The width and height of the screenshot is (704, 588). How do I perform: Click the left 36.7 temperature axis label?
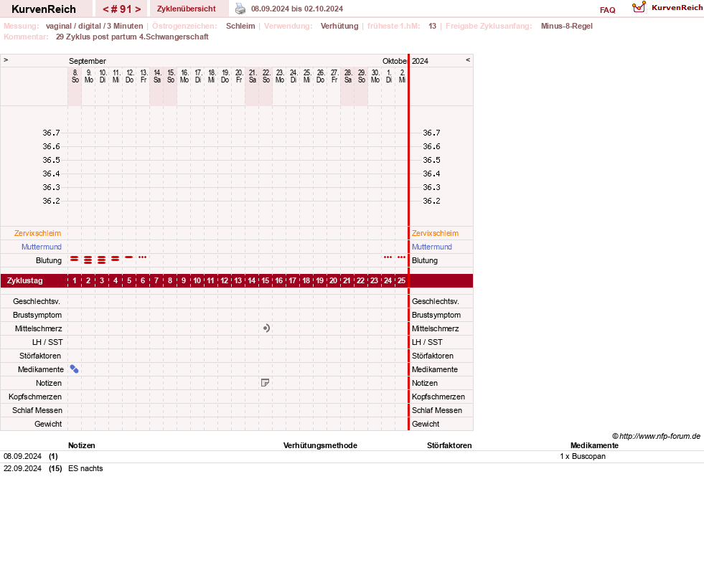[51, 133]
